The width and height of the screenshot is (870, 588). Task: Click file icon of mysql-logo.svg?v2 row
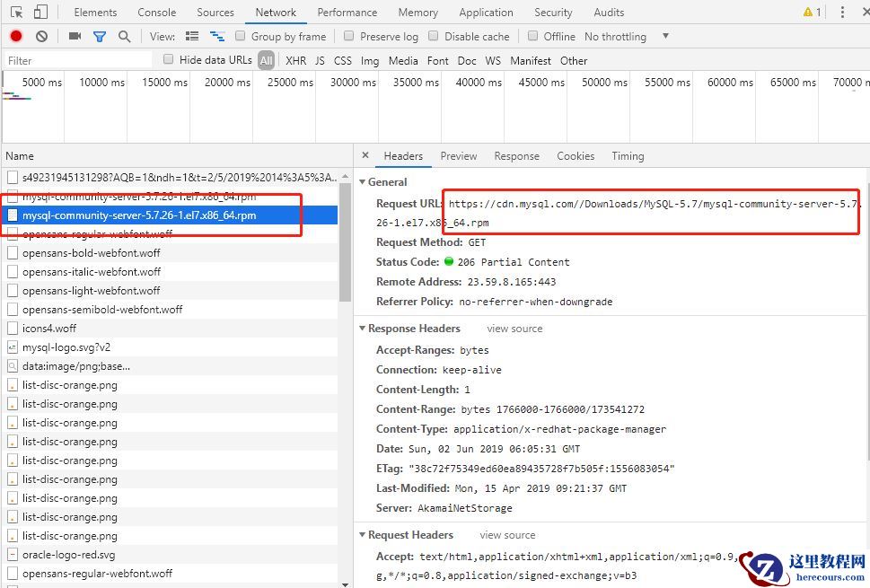[x=13, y=347]
